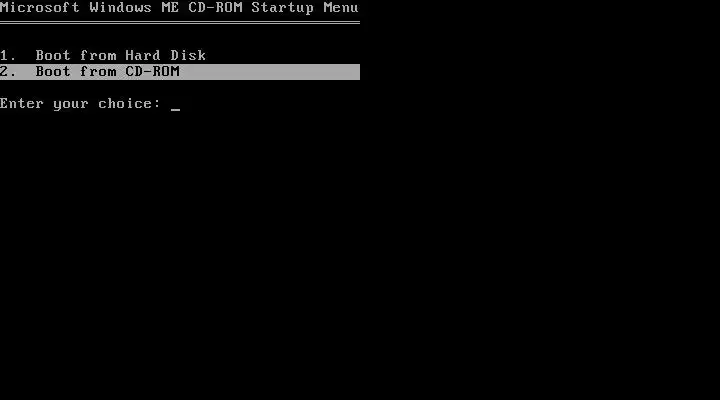720x400 pixels.
Task: Click the blank gray area of the highlight bar
Action: pos(270,72)
